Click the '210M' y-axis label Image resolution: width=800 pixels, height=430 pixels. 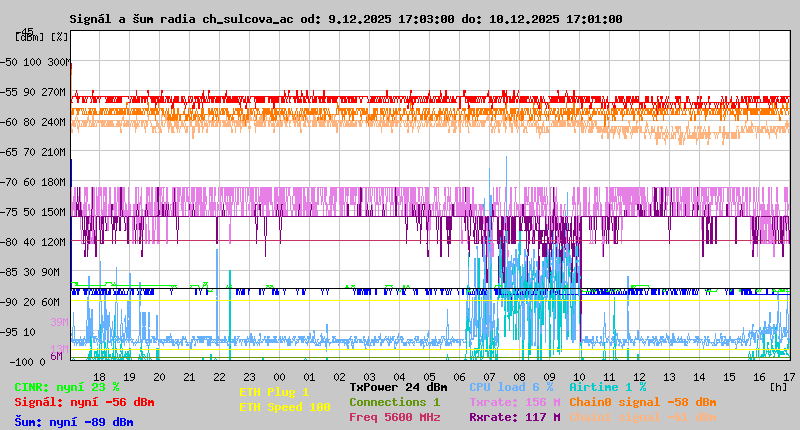(54, 152)
